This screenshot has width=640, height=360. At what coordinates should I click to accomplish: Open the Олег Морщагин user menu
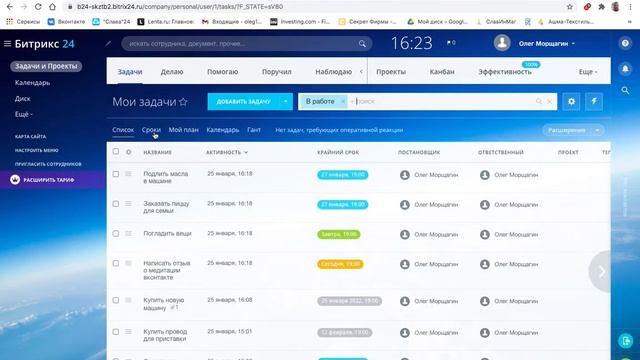[547, 43]
